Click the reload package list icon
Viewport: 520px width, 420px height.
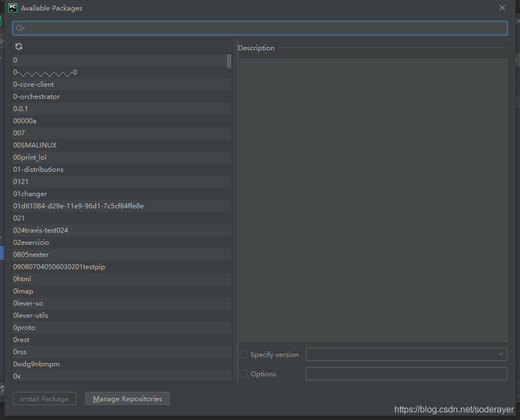(x=19, y=46)
